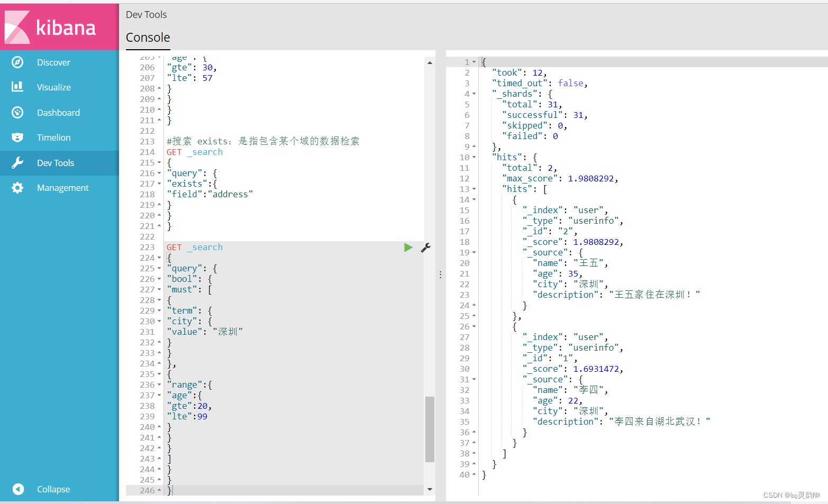The width and height of the screenshot is (828, 504).
Task: Collapse fold arrow at response line 1
Action: [474, 62]
